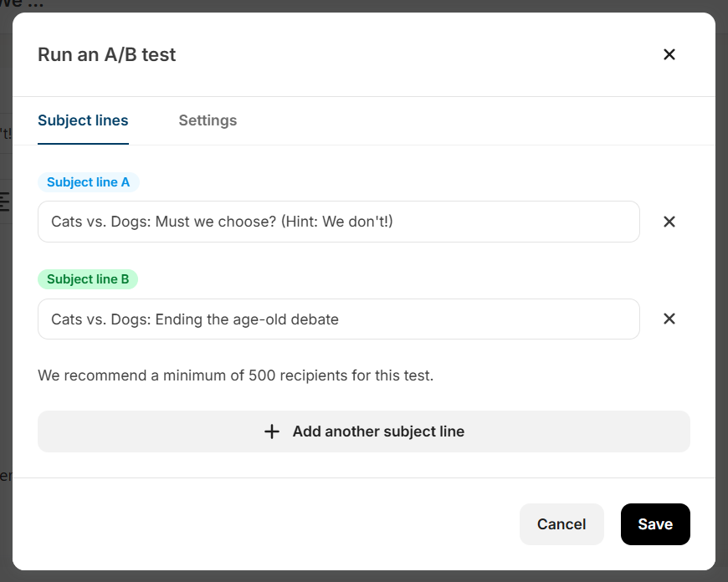Click the truncated page title behind the dialog
Viewport: 728px width, 582px height.
point(21,4)
